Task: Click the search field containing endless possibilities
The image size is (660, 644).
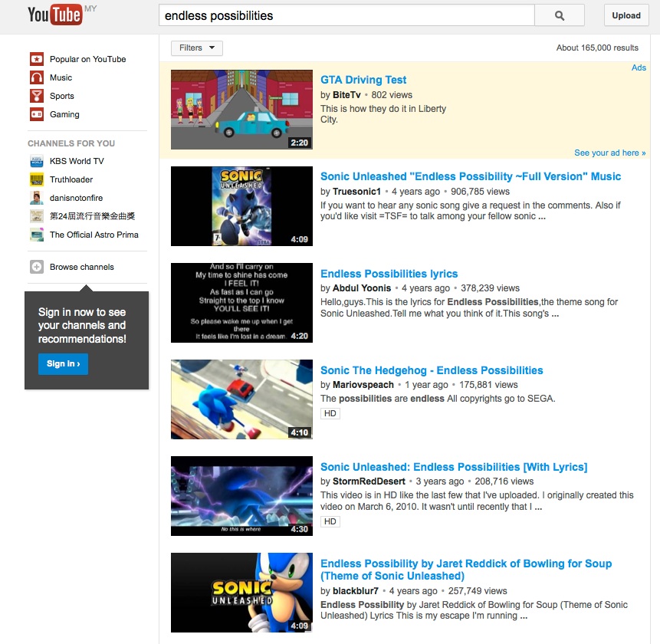Action: click(345, 15)
